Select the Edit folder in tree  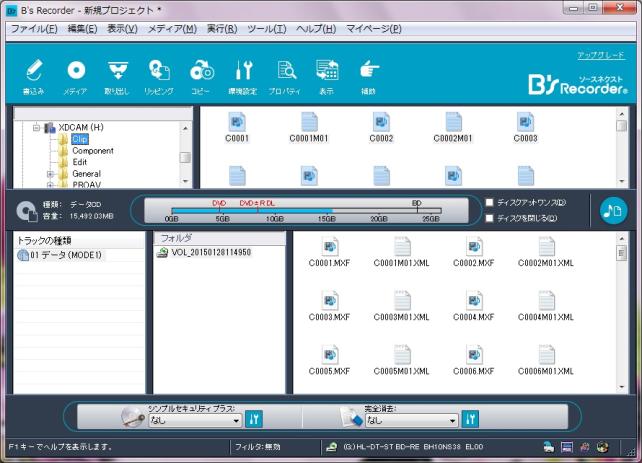(79, 162)
